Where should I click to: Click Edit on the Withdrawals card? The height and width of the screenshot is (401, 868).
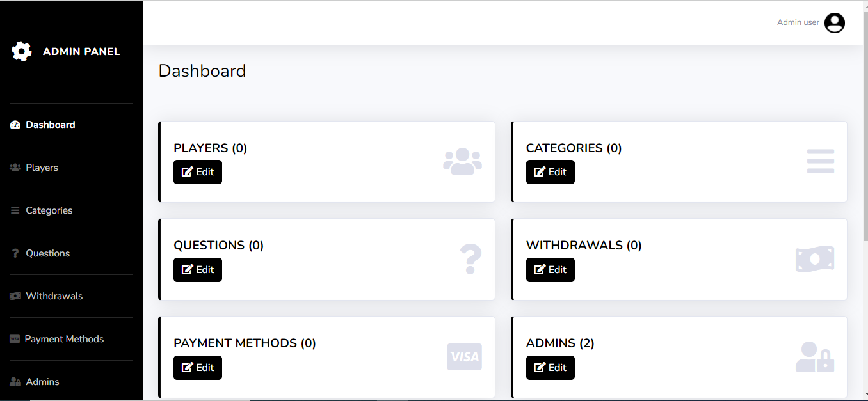551,270
